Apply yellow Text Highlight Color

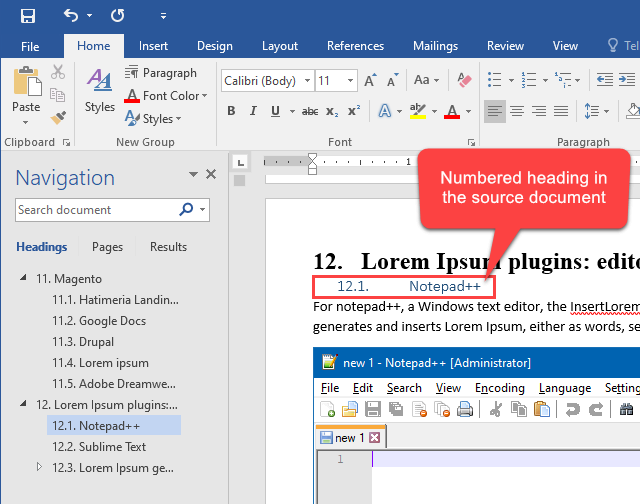pyautogui.click(x=418, y=111)
